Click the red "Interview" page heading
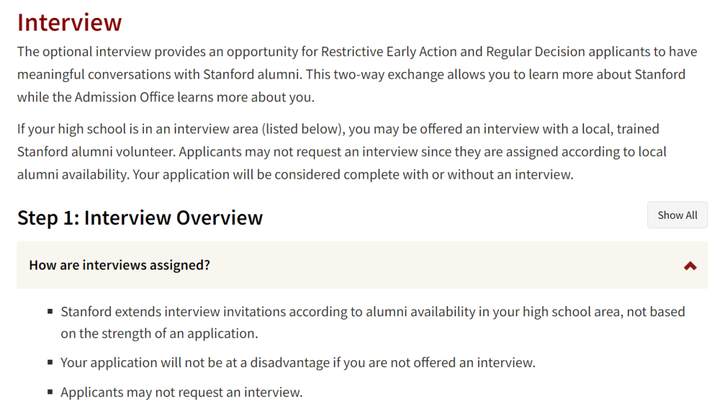 click(x=70, y=22)
